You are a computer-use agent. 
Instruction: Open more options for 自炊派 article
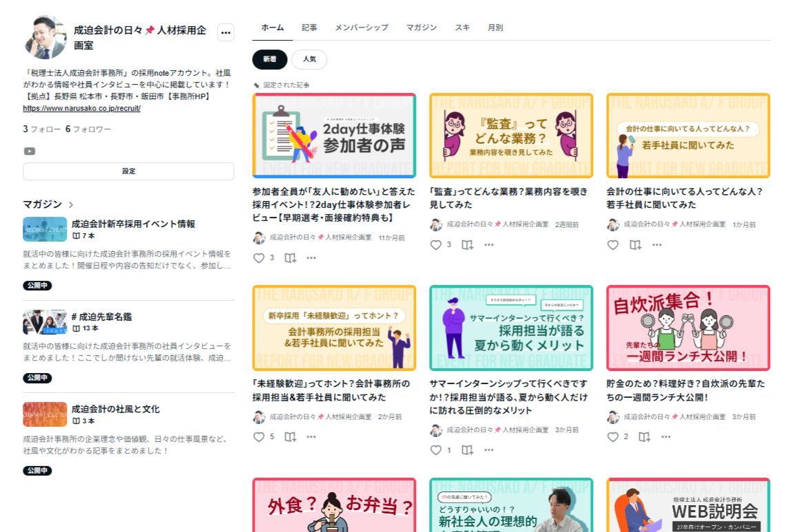tap(665, 437)
